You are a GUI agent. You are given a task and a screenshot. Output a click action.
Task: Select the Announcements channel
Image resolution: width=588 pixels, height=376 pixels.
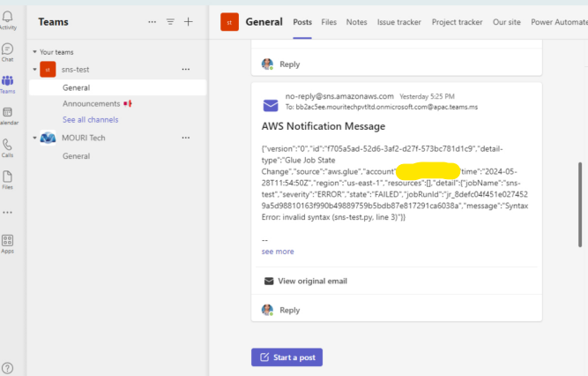[x=91, y=103]
